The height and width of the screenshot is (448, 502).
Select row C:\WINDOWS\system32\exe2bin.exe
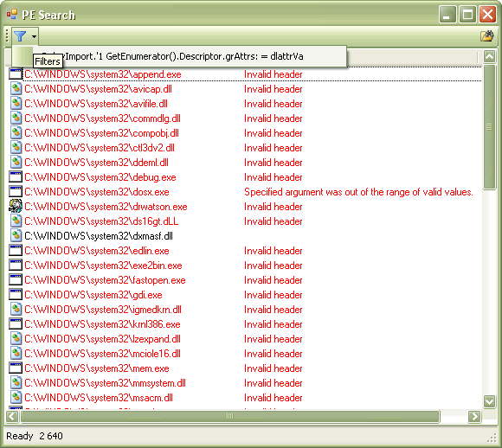pyautogui.click(x=245, y=266)
